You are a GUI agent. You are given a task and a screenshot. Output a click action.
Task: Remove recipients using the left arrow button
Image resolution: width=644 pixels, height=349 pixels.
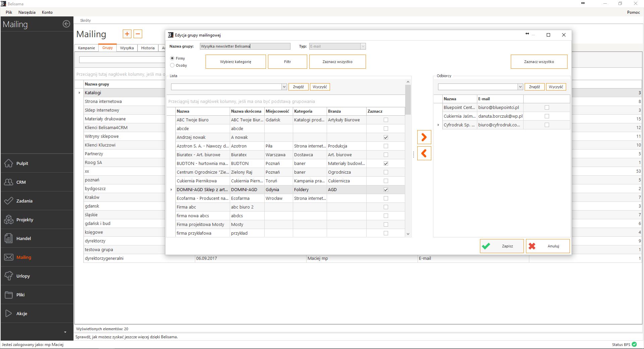click(424, 154)
